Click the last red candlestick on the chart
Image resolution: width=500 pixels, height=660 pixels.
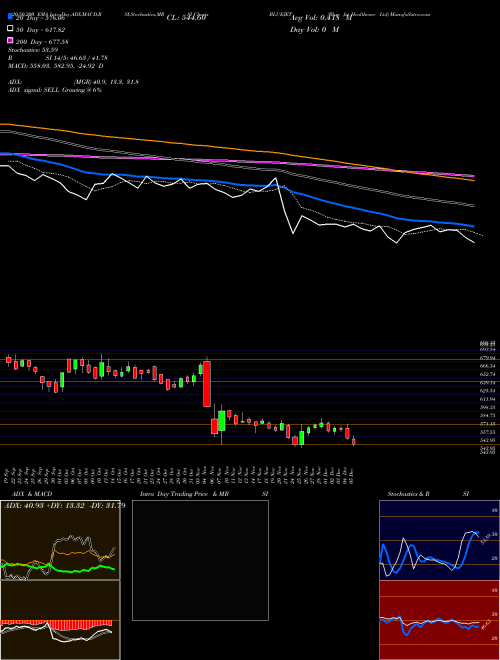(354, 442)
